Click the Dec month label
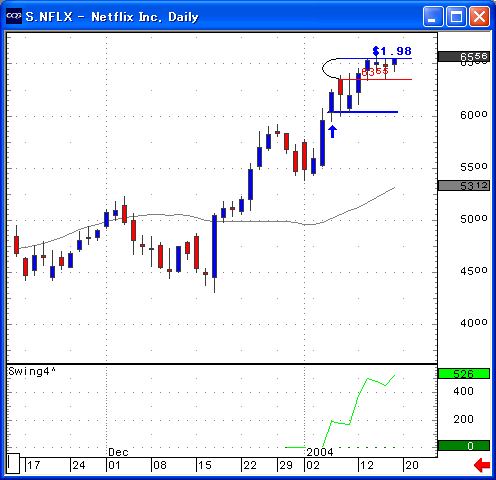The width and height of the screenshot is (496, 480). coord(118,452)
